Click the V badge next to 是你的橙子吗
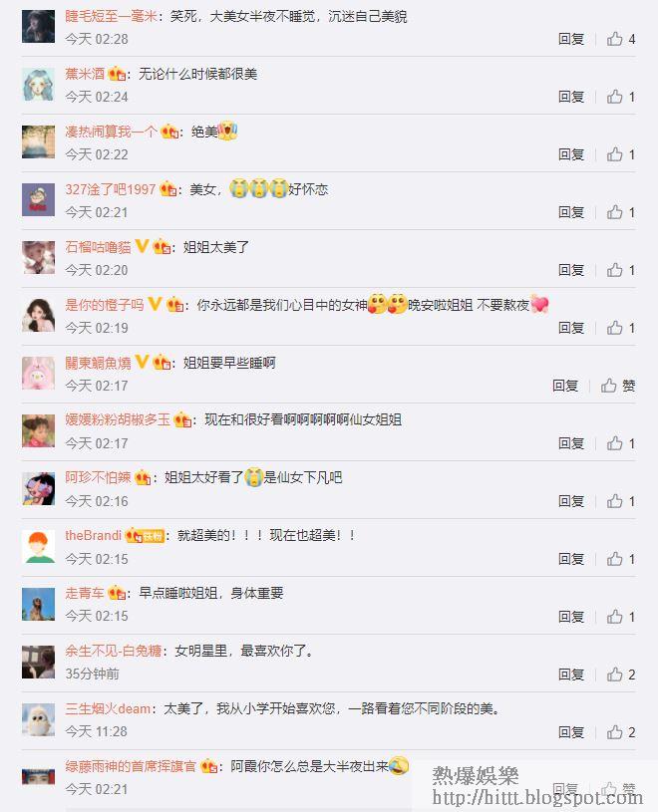The image size is (658, 812). 155,304
